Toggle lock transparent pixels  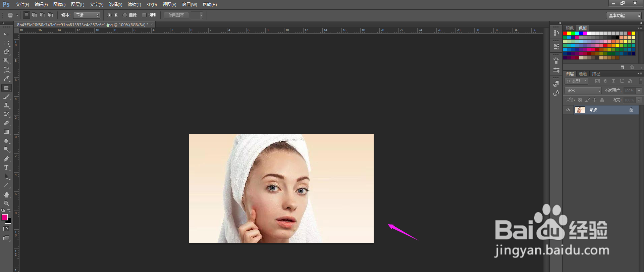[580, 100]
